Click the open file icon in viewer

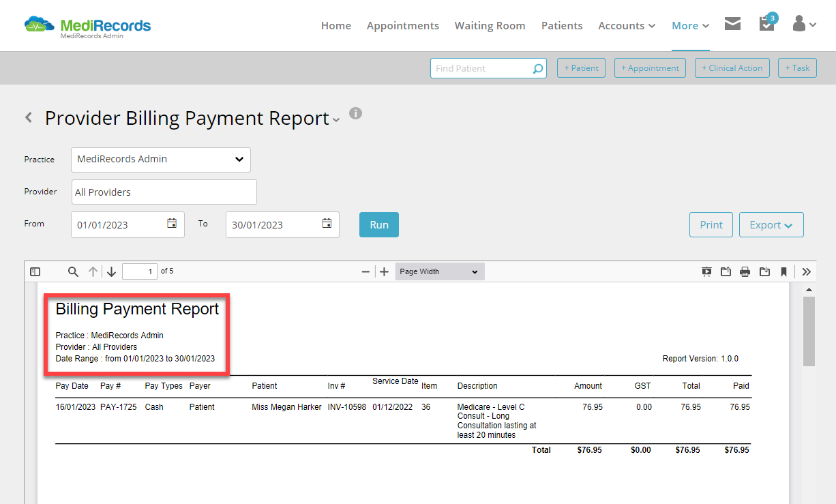point(726,271)
